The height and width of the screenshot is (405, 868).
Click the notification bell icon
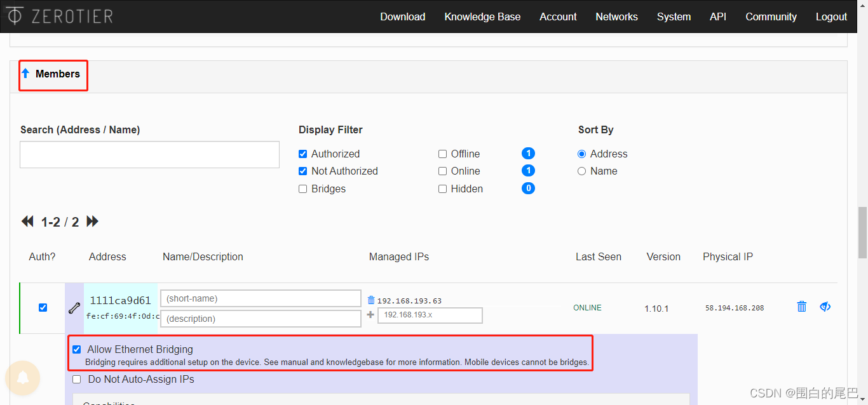point(23,378)
